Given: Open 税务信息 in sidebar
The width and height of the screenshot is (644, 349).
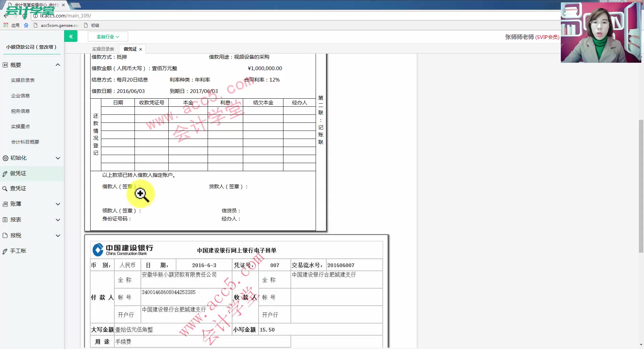Looking at the screenshot, I should click(x=20, y=111).
